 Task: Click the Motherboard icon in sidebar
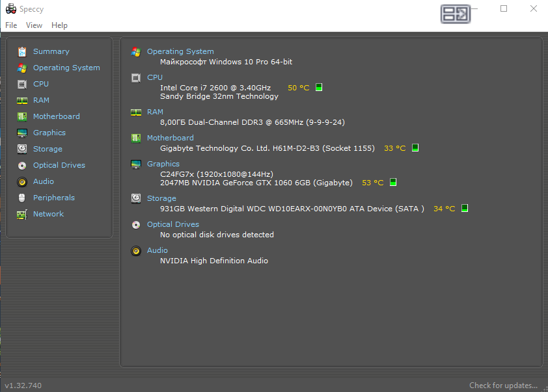click(22, 116)
